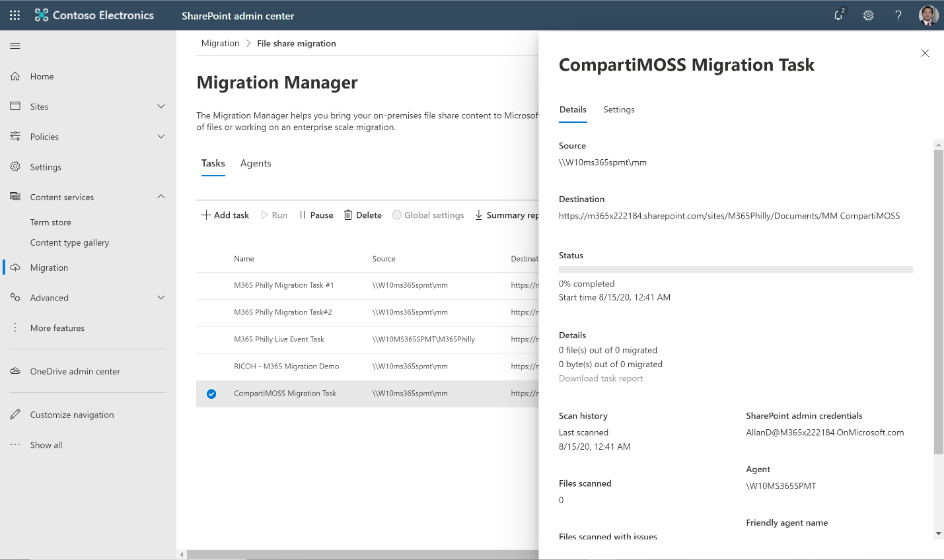944x560 pixels.
Task: Open the admin center settings gear
Action: (868, 15)
